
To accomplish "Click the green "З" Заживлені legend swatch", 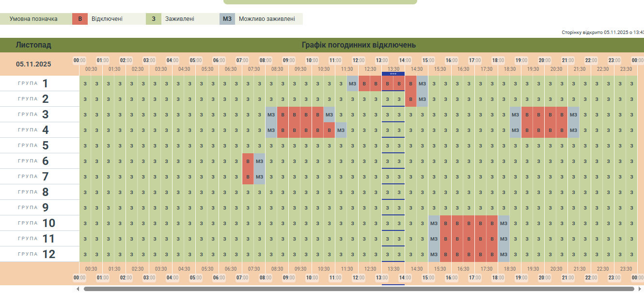I will coord(154,19).
